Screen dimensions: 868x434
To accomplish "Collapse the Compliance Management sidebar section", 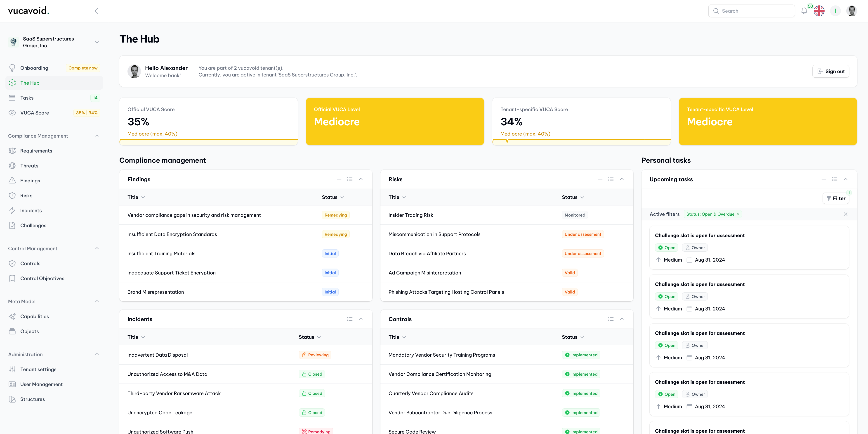I will (x=97, y=136).
